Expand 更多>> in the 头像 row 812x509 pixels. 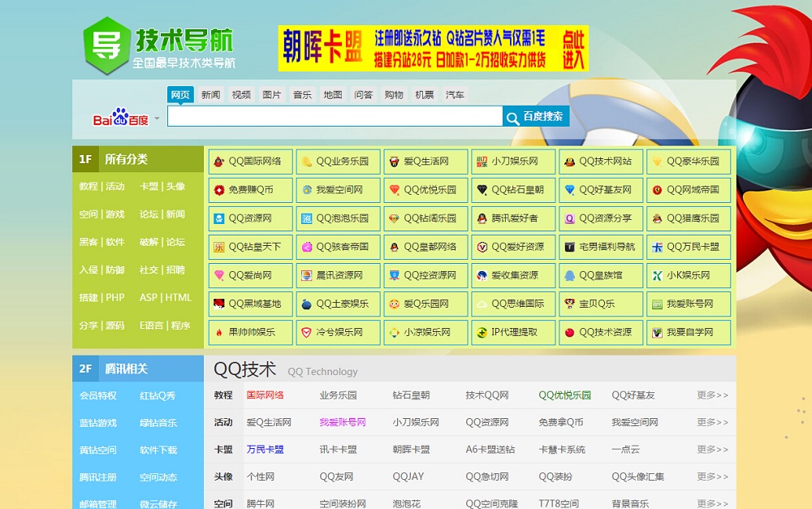click(x=713, y=477)
